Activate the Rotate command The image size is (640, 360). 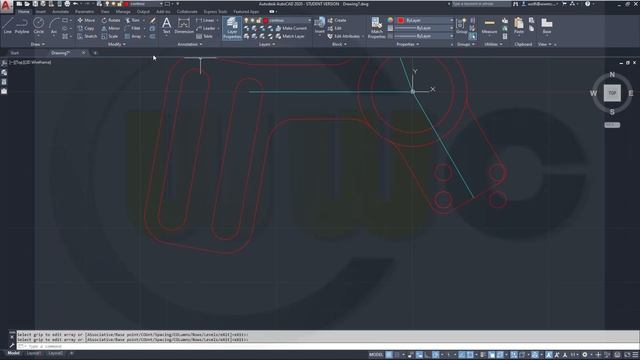coord(111,20)
